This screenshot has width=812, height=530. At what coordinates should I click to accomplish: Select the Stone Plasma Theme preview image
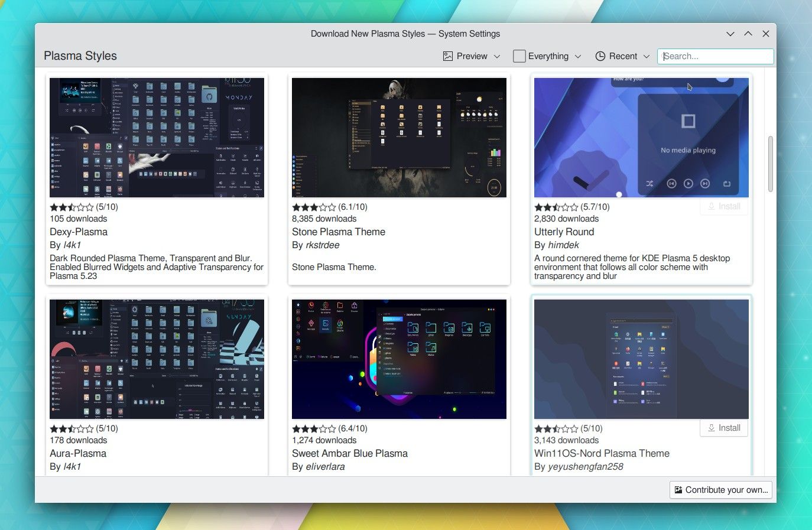click(399, 138)
